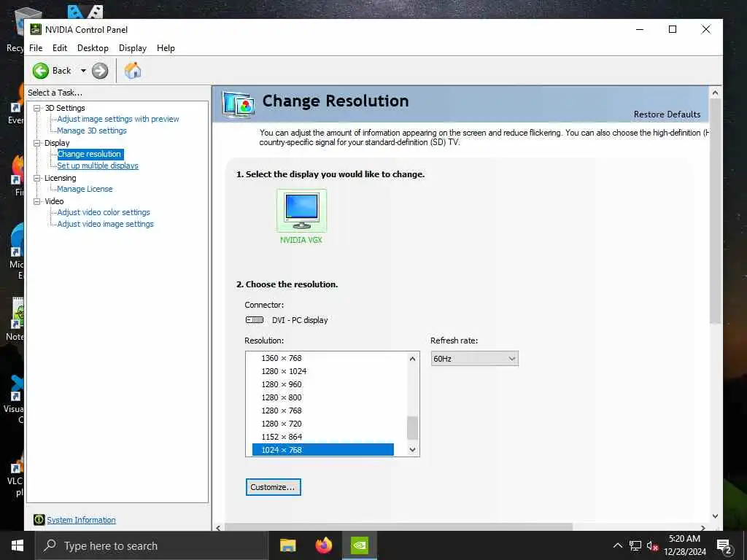
Task: Click resolution list scroll down arrow
Action: pos(413,449)
